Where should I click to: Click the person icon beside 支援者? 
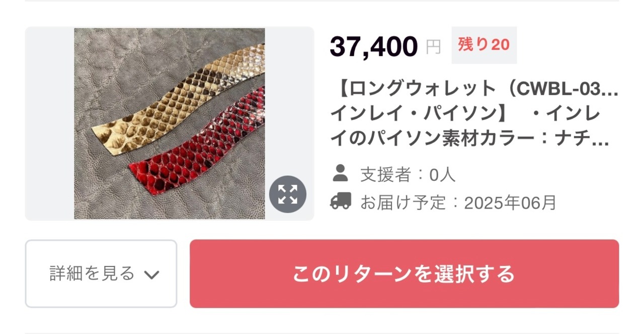[341, 173]
